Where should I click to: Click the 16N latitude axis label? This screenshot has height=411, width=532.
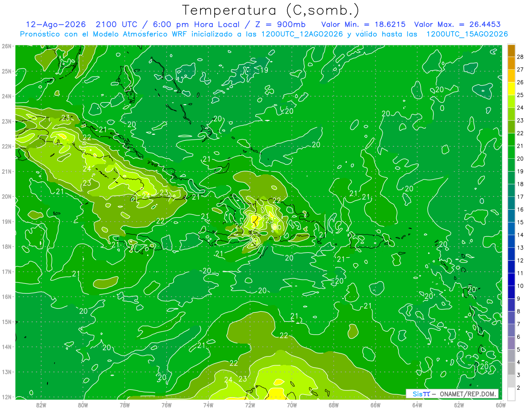pyautogui.click(x=6, y=297)
